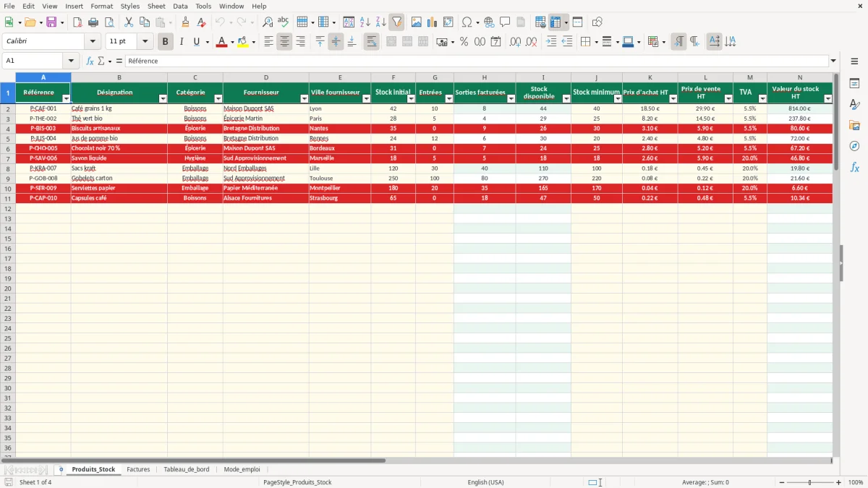Click yellow background color swatch

coord(243,42)
